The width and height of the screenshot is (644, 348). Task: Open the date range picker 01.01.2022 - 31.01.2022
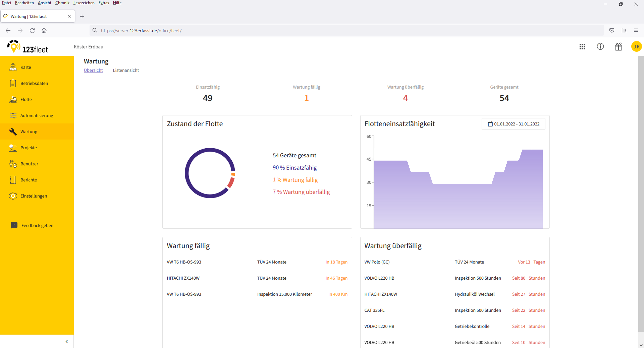coord(513,124)
